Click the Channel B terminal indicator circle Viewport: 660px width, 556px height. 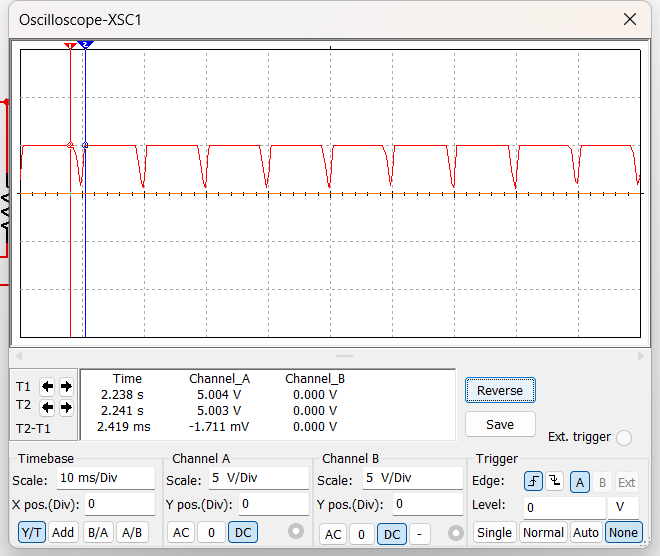click(x=456, y=532)
